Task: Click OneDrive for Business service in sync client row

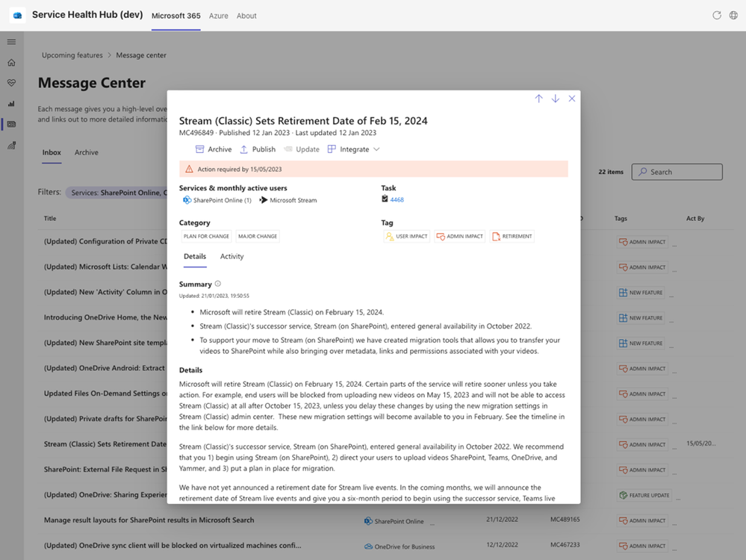Action: [400, 547]
